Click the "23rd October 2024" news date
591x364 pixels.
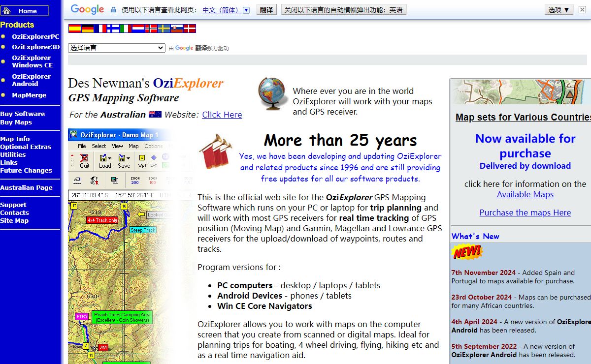(x=482, y=297)
